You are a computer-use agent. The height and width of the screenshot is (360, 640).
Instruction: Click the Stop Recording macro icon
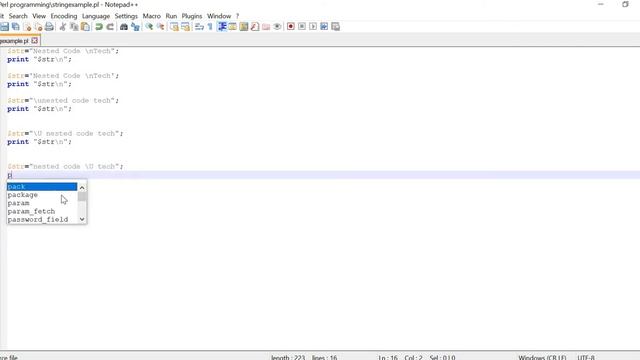[302, 27]
